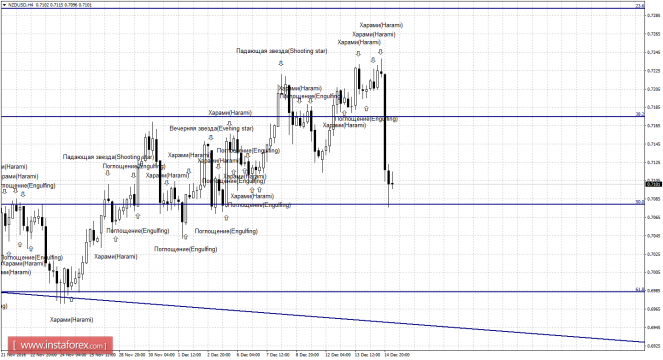Select the 38.2 Fibonacci level label
Image resolution: width=663 pixels, height=360 pixels.
640,114
